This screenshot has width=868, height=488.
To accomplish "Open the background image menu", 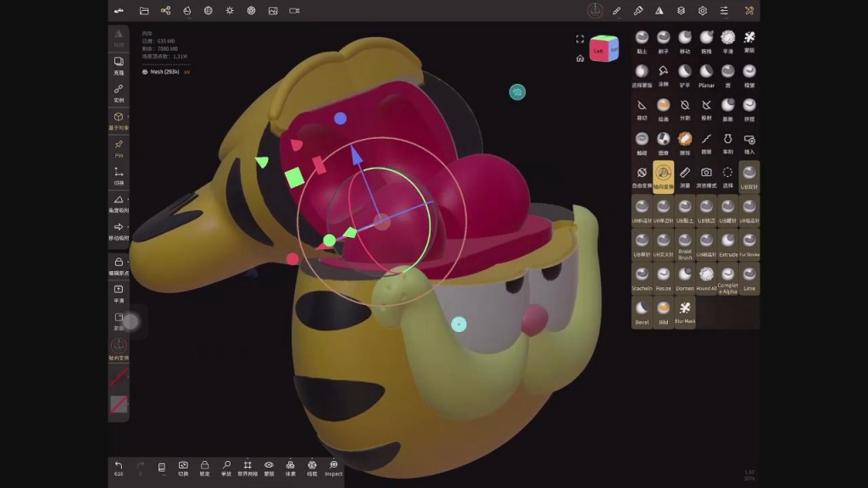I will [273, 10].
